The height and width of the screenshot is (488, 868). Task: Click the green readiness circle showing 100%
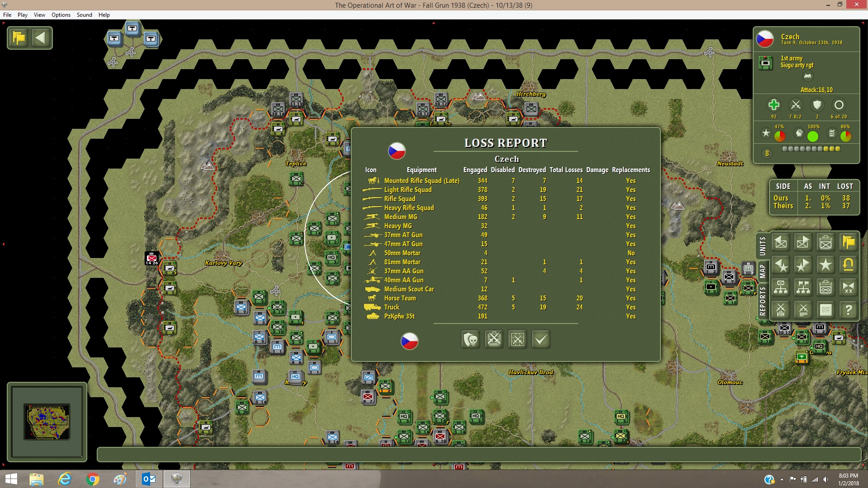pyautogui.click(x=813, y=136)
